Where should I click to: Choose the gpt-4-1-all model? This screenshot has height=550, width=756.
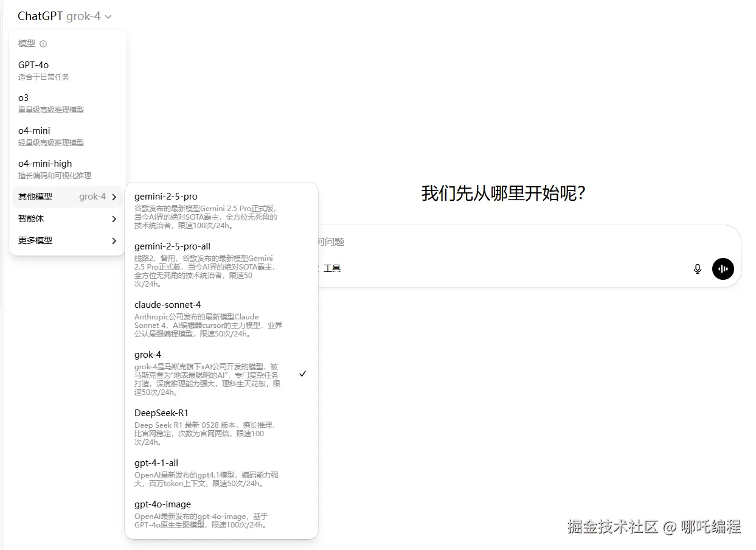point(221,473)
